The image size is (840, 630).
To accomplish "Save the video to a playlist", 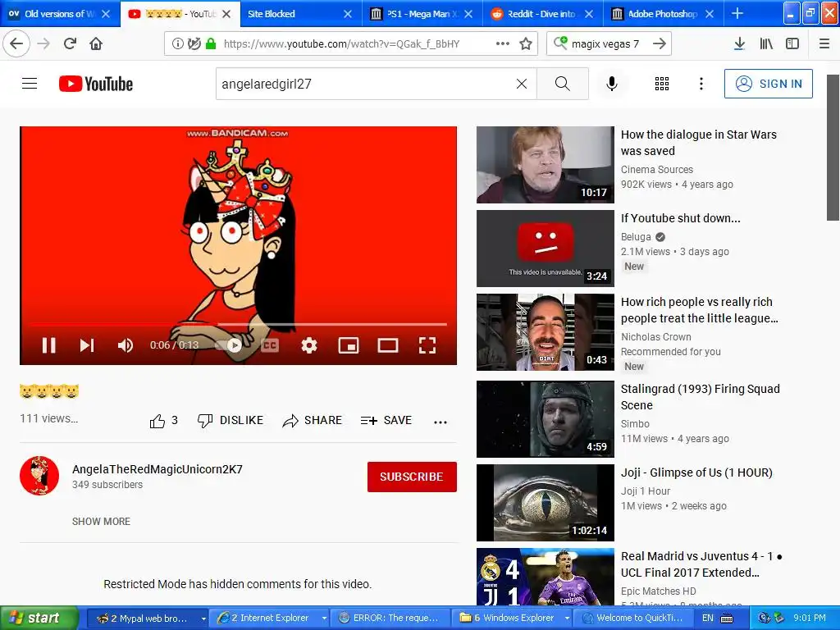I will (386, 421).
